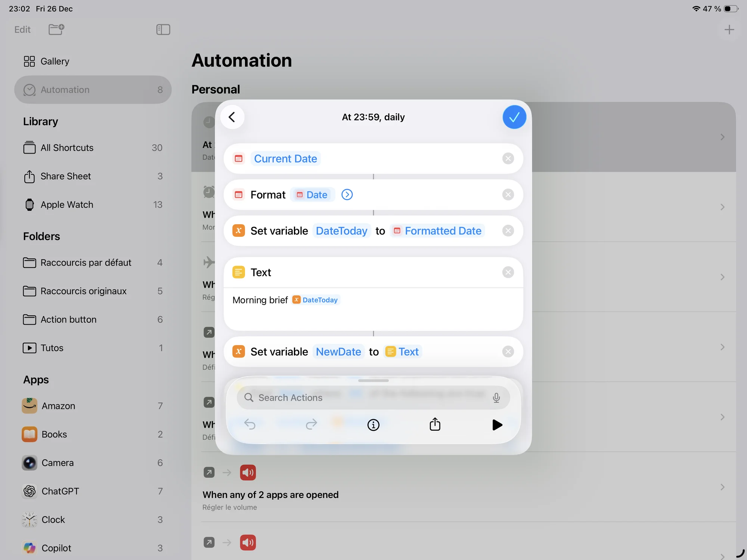
Task: Tap the share icon in the bottom toolbar
Action: click(x=435, y=425)
